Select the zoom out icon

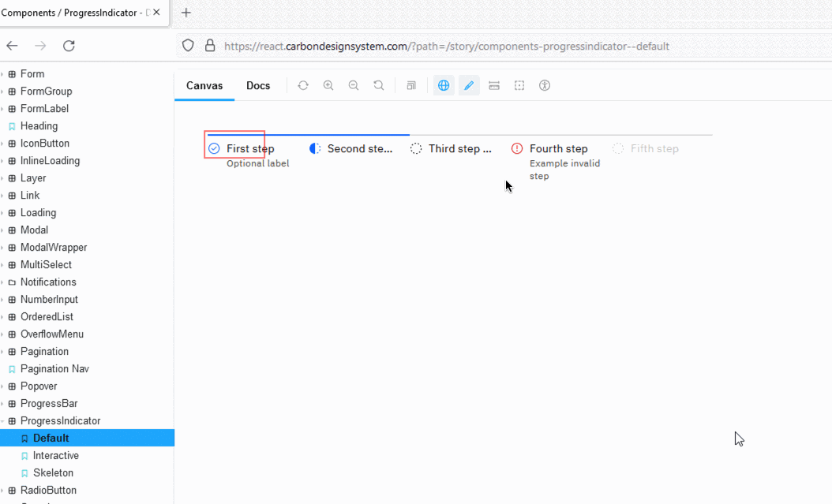[x=354, y=85]
